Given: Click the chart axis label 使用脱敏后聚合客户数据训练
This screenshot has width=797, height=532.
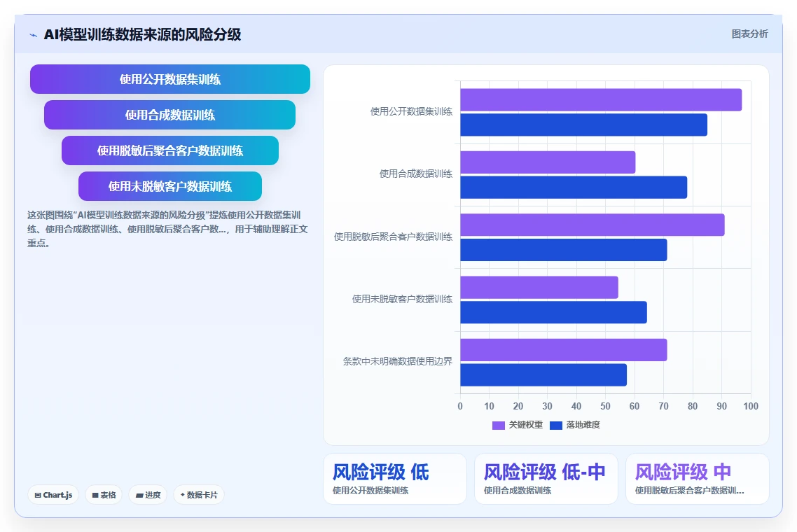Looking at the screenshot, I should click(x=393, y=237).
